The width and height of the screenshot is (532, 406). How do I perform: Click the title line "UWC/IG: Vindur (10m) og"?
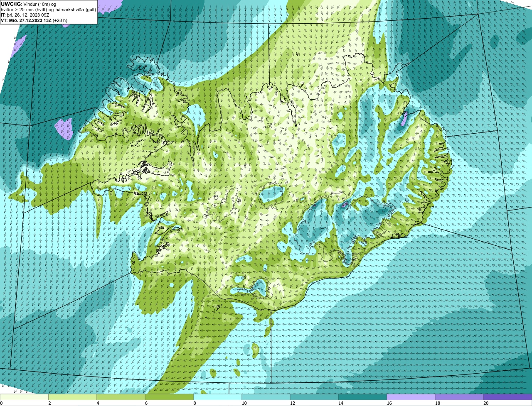click(29, 4)
